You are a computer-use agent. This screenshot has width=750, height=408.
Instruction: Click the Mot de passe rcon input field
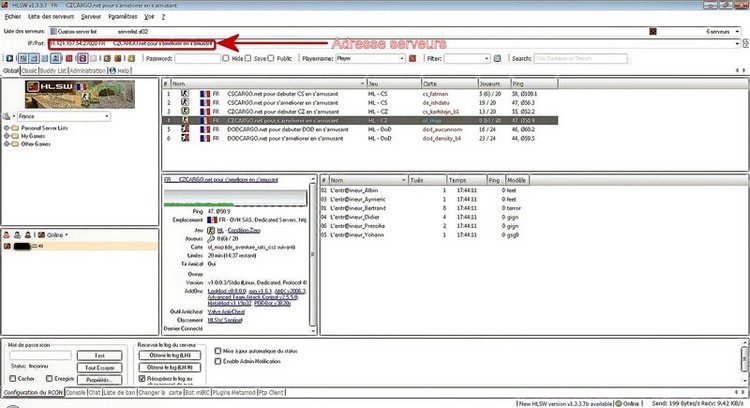tap(40, 355)
